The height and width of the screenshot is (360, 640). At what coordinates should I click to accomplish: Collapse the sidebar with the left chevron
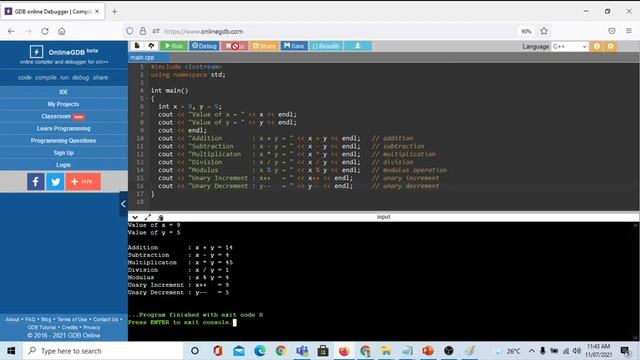tap(123, 204)
